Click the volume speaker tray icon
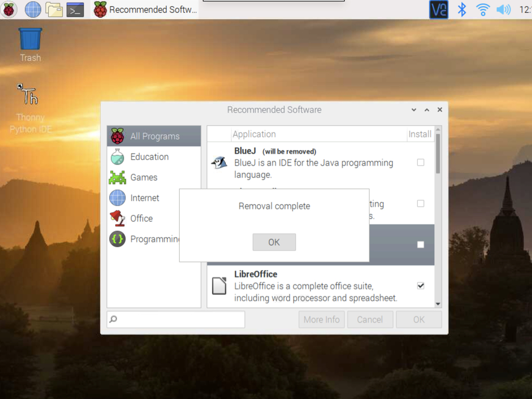 (503, 9)
